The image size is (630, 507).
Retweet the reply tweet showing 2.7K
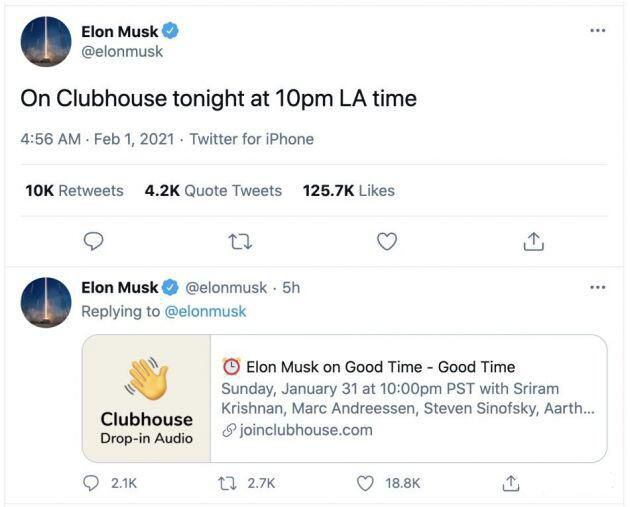(227, 483)
